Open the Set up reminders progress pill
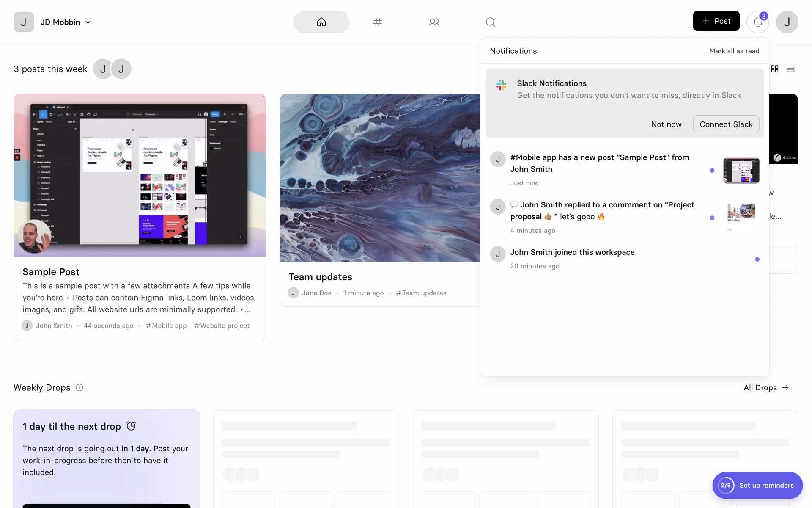This screenshot has height=508, width=812. tap(757, 485)
